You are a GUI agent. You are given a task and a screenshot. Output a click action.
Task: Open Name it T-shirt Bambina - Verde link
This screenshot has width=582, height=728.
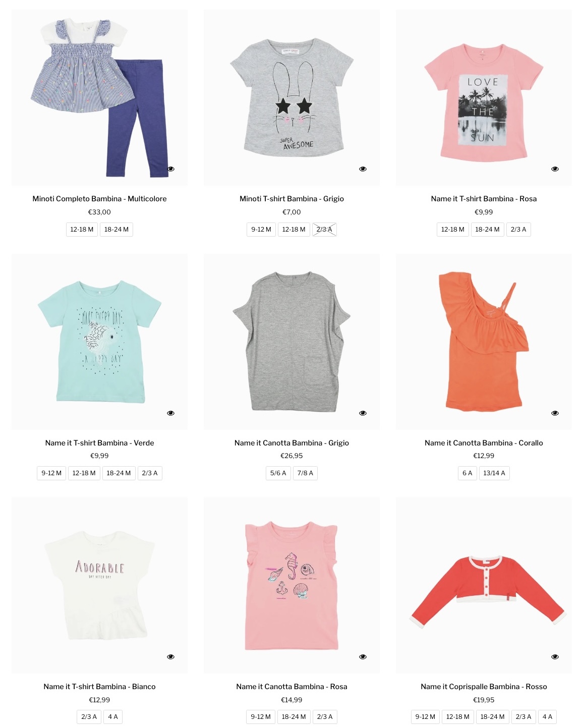pos(99,443)
